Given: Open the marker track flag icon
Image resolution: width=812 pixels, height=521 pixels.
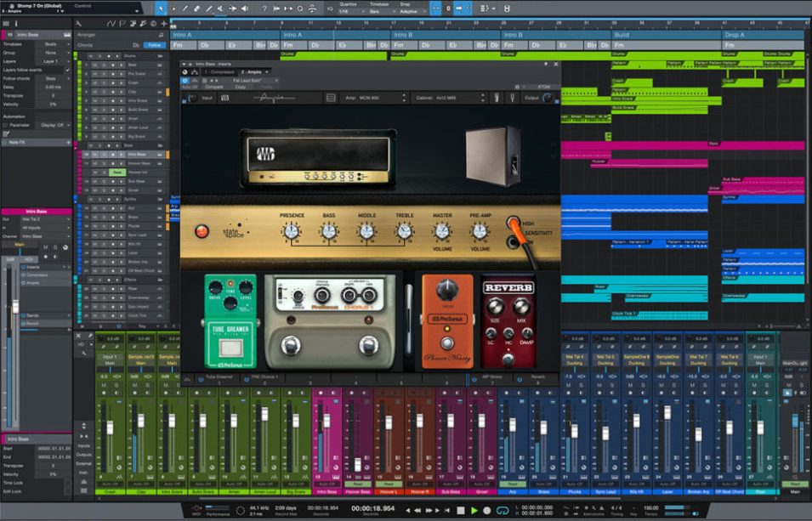Looking at the screenshot, I should pos(122,23).
